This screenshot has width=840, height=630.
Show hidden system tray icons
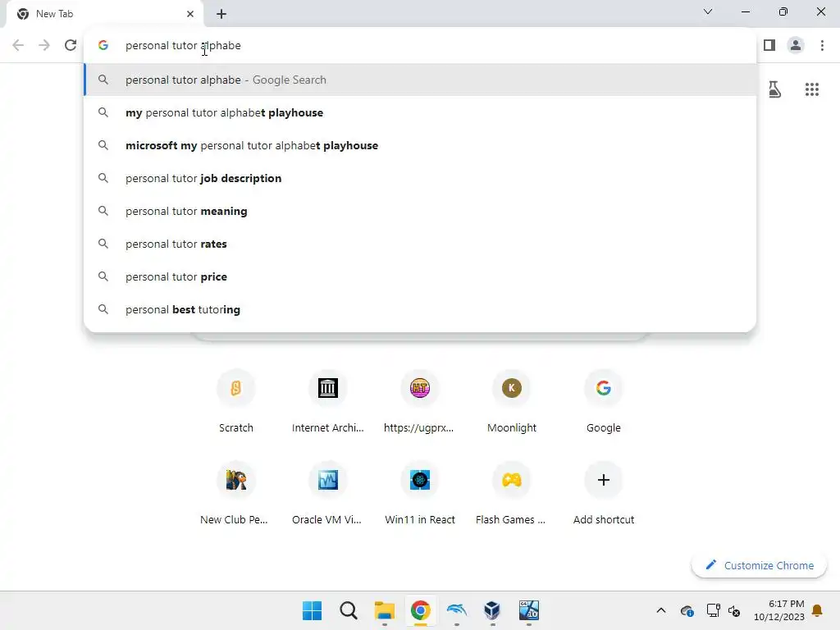pyautogui.click(x=661, y=610)
